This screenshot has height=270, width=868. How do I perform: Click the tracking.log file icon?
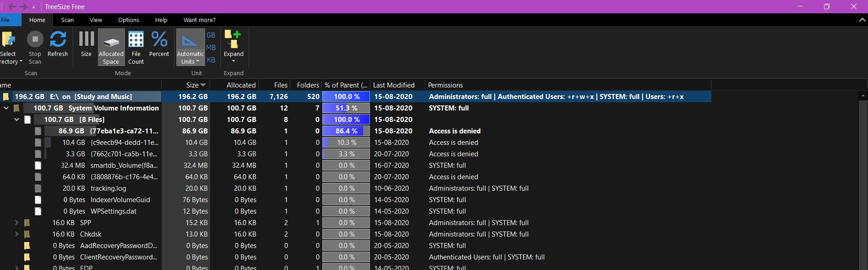[38, 188]
